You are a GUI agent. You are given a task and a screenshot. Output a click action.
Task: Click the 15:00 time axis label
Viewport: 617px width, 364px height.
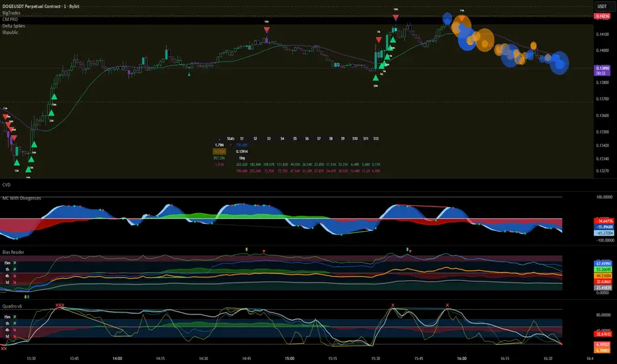(x=289, y=359)
